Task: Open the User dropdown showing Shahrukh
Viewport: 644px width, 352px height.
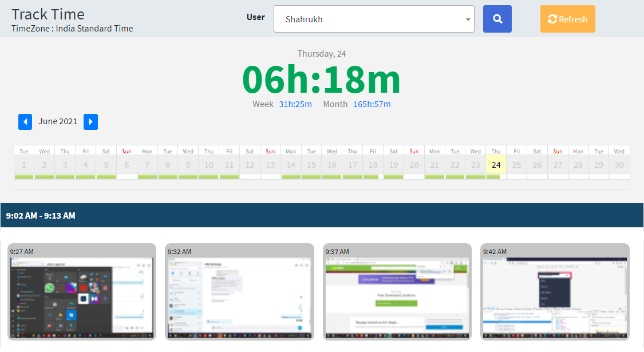Action: coord(374,19)
